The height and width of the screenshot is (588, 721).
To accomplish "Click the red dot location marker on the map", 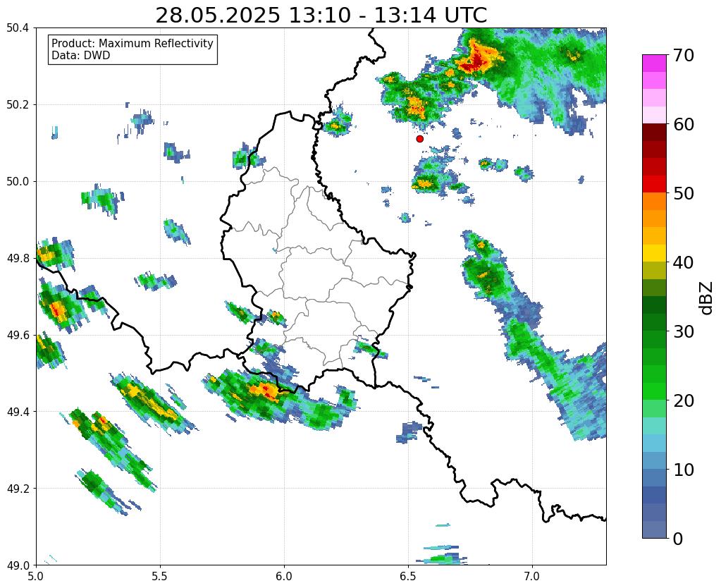I will click(419, 138).
